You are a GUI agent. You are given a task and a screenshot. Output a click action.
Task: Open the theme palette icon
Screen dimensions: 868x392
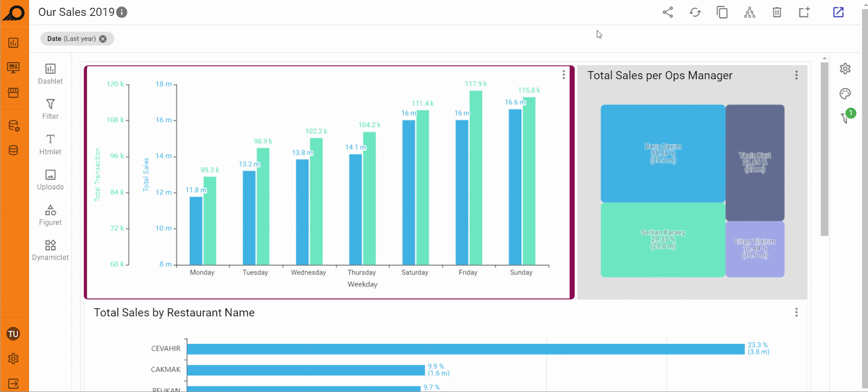click(845, 93)
